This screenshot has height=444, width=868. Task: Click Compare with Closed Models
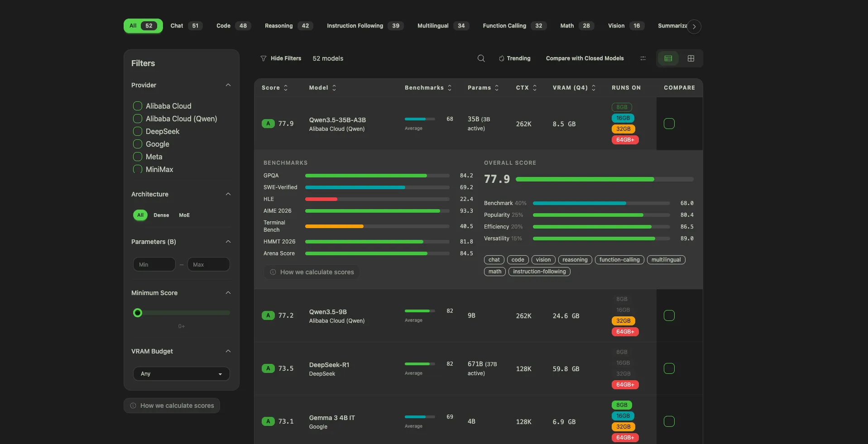(584, 58)
